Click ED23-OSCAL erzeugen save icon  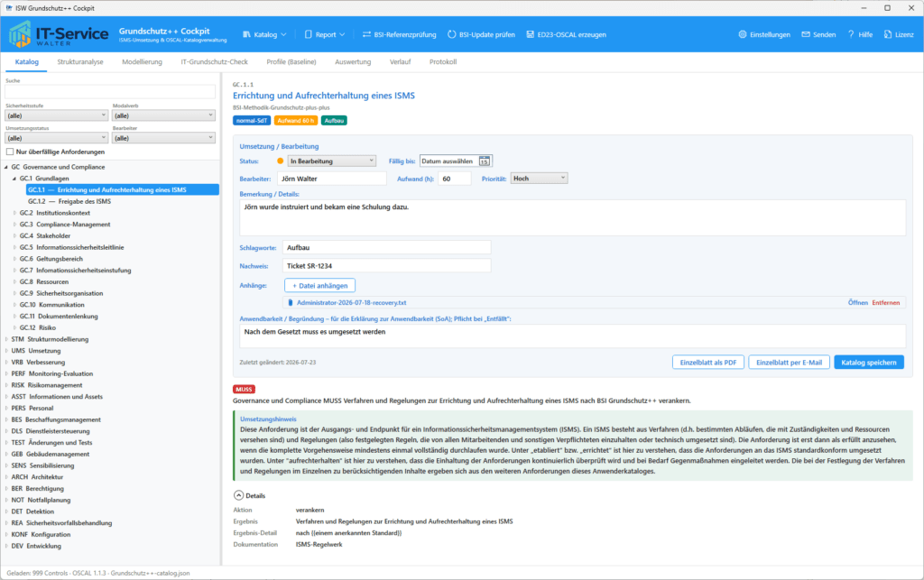click(531, 35)
